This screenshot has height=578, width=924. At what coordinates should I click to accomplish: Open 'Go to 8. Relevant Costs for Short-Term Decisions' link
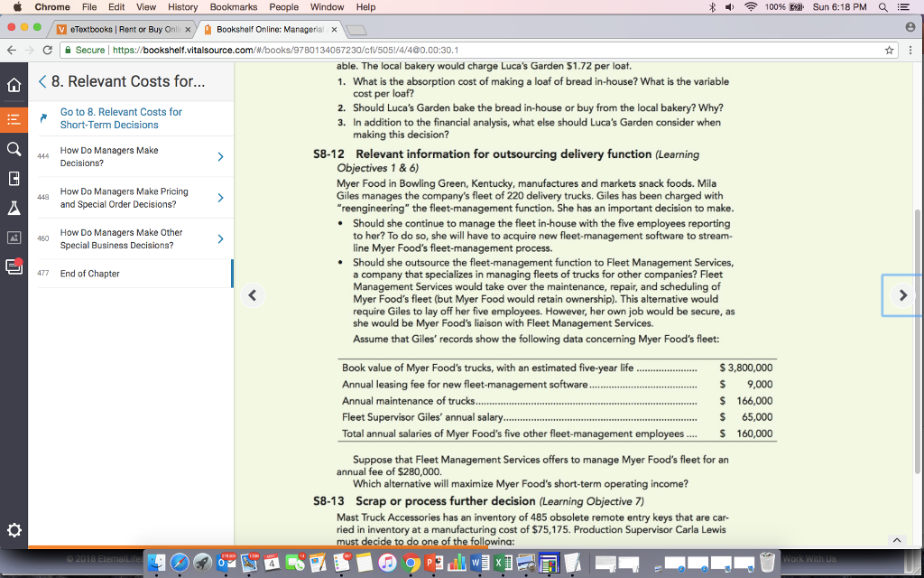click(121, 118)
